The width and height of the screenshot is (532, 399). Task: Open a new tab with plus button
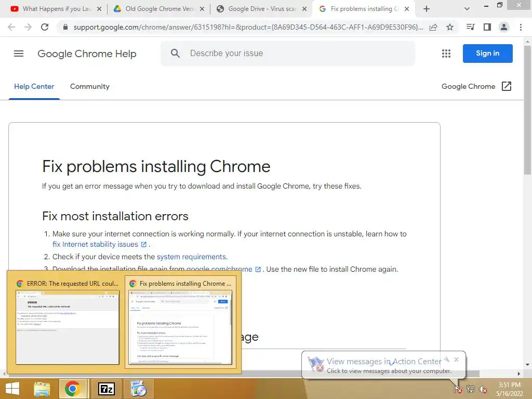[x=427, y=9]
